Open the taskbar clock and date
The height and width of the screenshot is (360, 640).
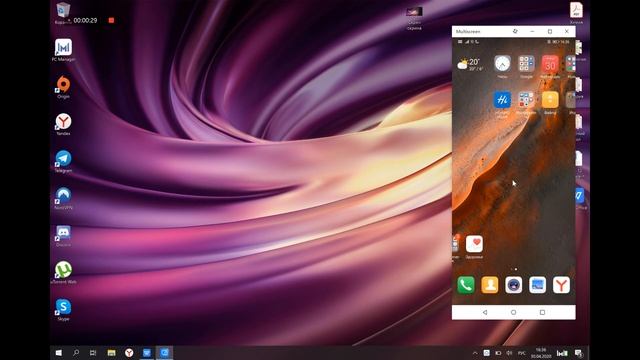click(541, 353)
